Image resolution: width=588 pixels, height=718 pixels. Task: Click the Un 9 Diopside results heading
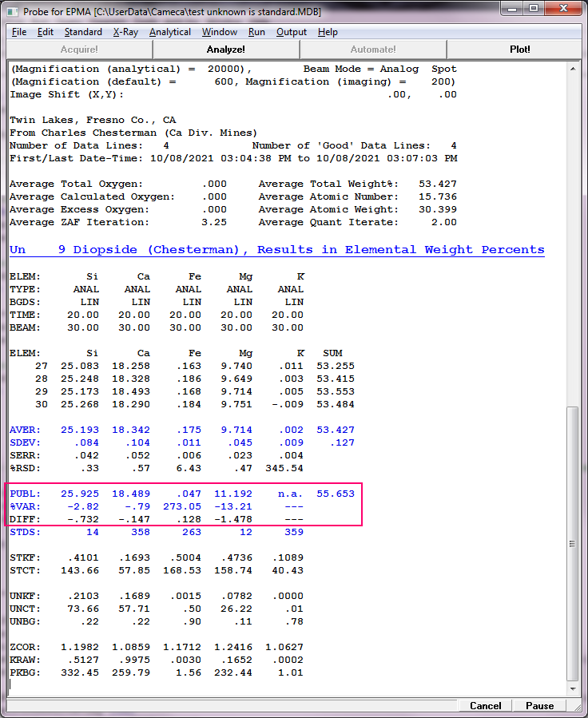[276, 250]
